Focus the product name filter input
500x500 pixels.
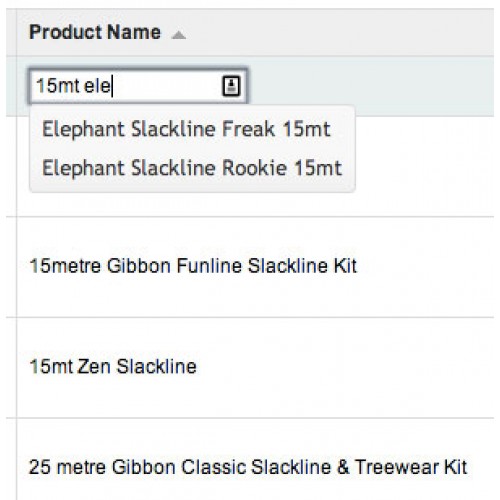point(138,86)
